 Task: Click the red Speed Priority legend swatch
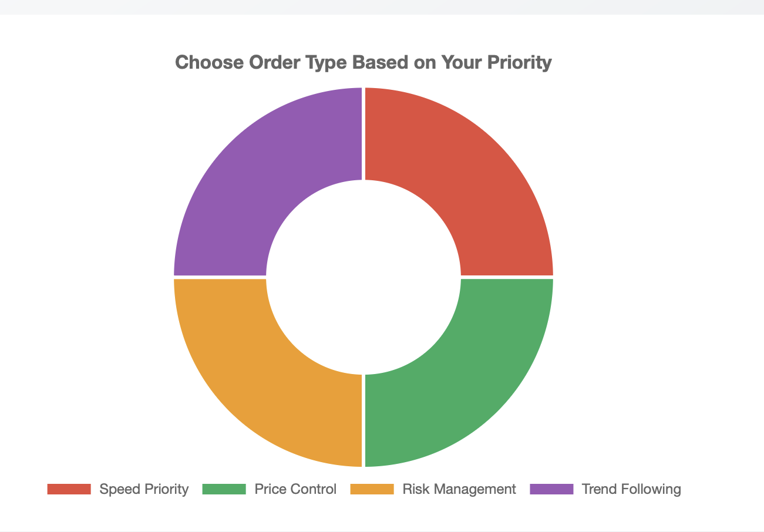[69, 489]
